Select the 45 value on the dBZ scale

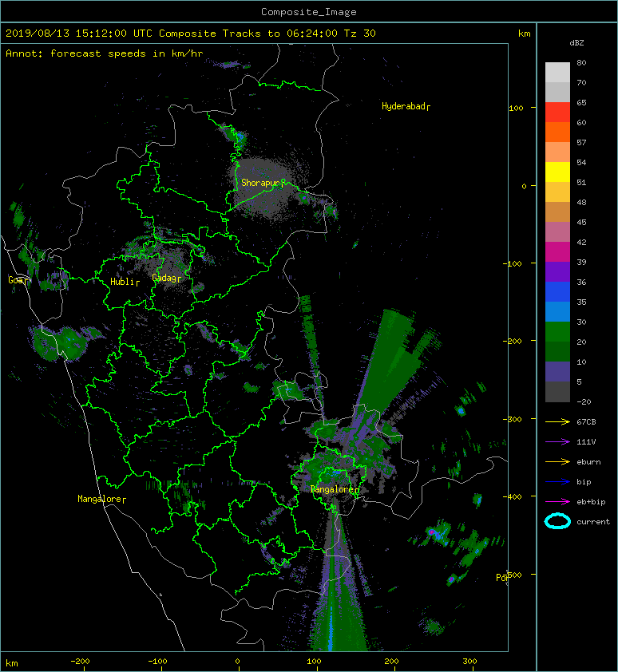coord(581,222)
